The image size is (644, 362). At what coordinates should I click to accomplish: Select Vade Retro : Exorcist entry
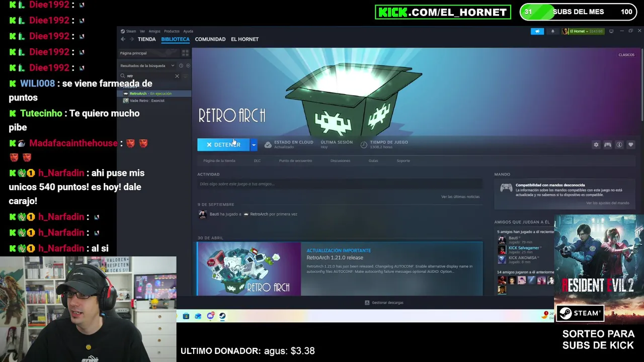pos(154,101)
